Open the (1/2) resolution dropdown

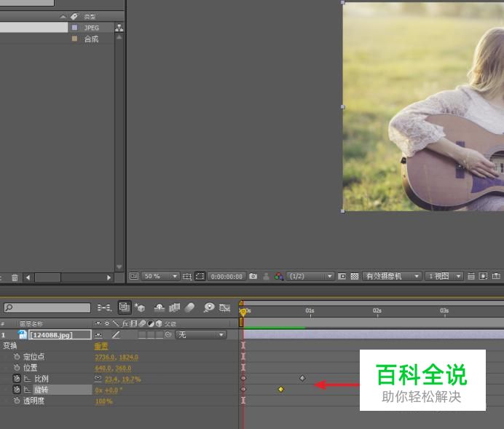[310, 276]
